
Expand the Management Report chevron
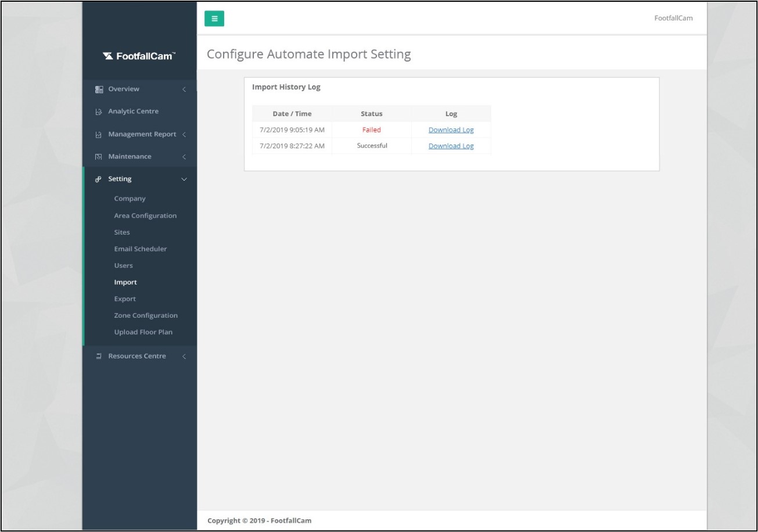(x=184, y=135)
